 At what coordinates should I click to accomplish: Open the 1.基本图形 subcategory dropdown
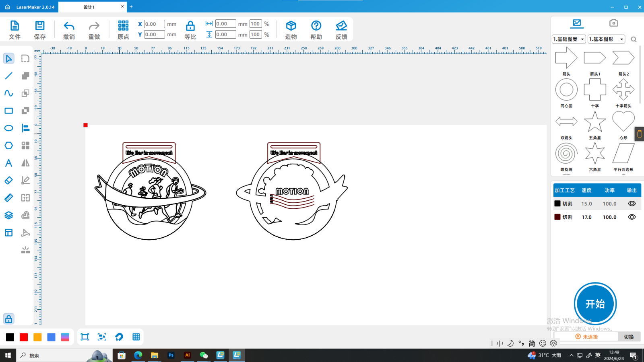click(x=606, y=39)
